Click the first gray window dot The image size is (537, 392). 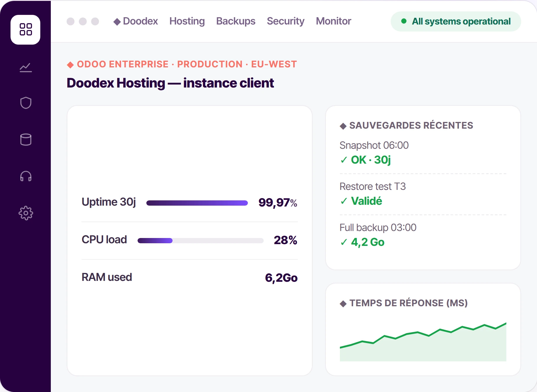[70, 21]
